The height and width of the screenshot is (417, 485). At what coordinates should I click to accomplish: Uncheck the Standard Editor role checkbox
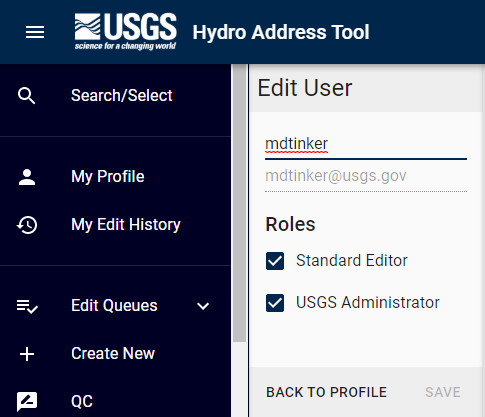coord(275,261)
